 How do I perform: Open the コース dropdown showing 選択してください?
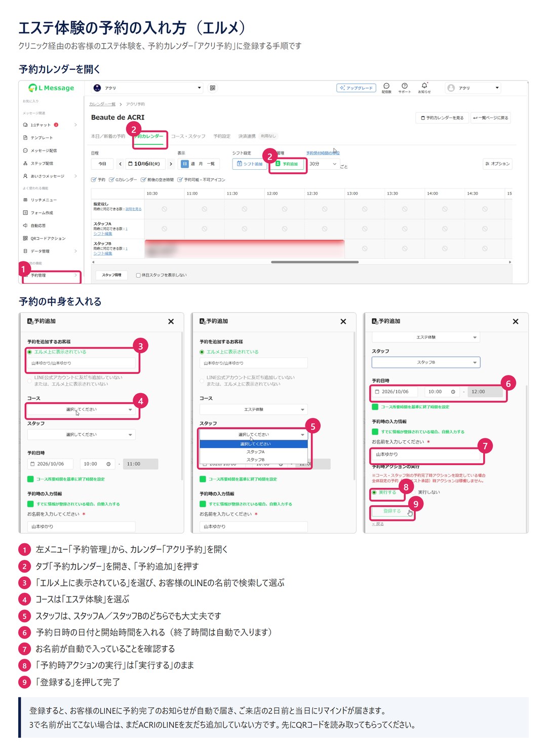tap(82, 409)
